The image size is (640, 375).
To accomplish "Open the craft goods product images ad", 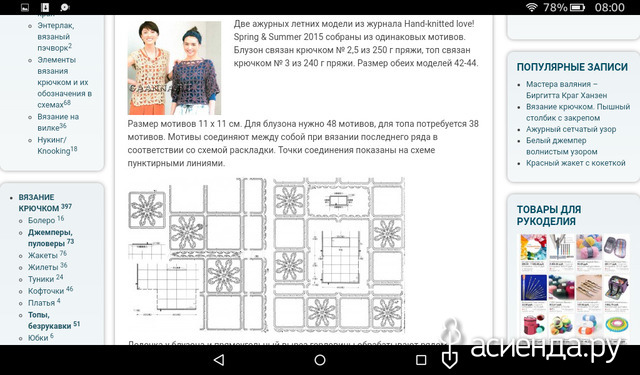I will (x=575, y=288).
